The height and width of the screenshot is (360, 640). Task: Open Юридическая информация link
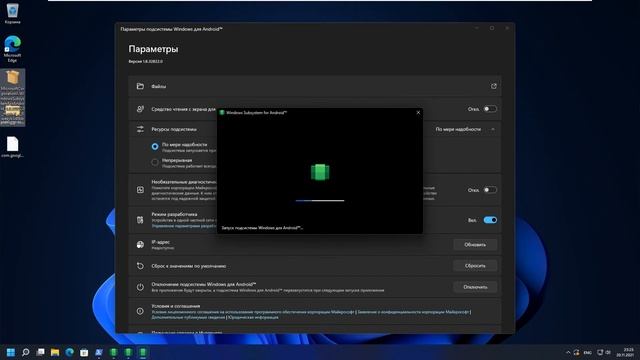point(253,317)
